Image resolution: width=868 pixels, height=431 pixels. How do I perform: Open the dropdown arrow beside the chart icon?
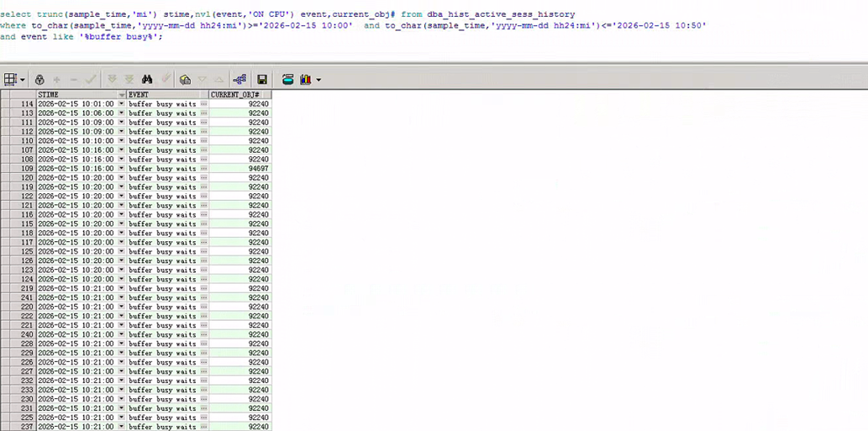coord(318,81)
